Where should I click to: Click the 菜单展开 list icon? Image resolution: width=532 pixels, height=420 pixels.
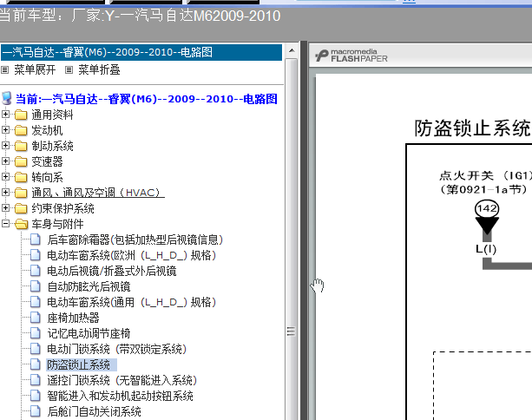click(4, 70)
